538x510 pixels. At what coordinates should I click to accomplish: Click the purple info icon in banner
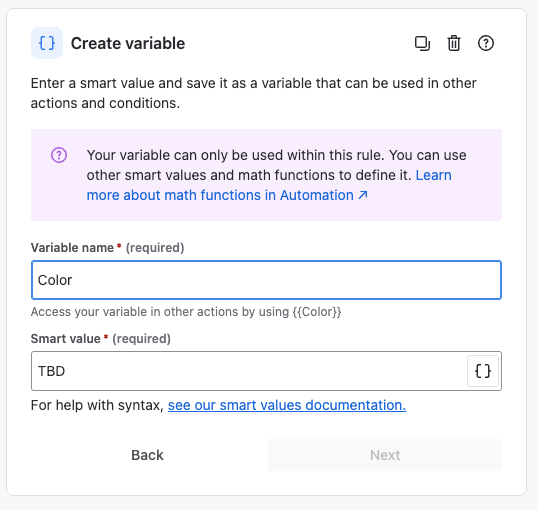[59, 155]
